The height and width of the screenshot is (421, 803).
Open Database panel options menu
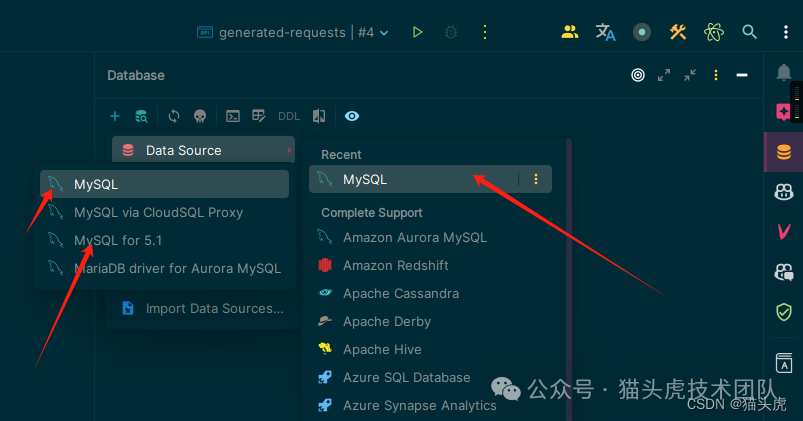click(x=716, y=75)
